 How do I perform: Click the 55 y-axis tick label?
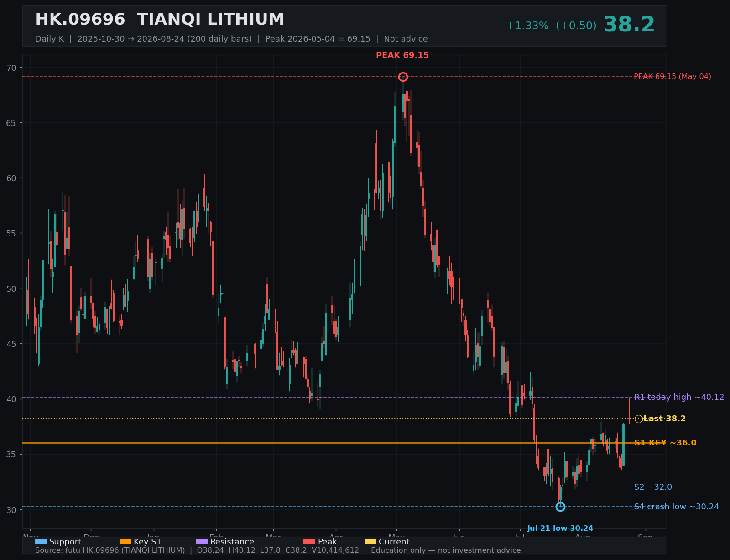tap(11, 233)
